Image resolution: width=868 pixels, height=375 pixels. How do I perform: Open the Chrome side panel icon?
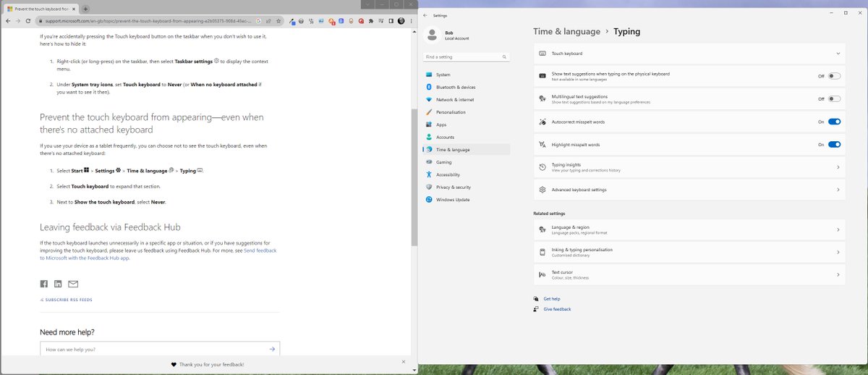(391, 21)
